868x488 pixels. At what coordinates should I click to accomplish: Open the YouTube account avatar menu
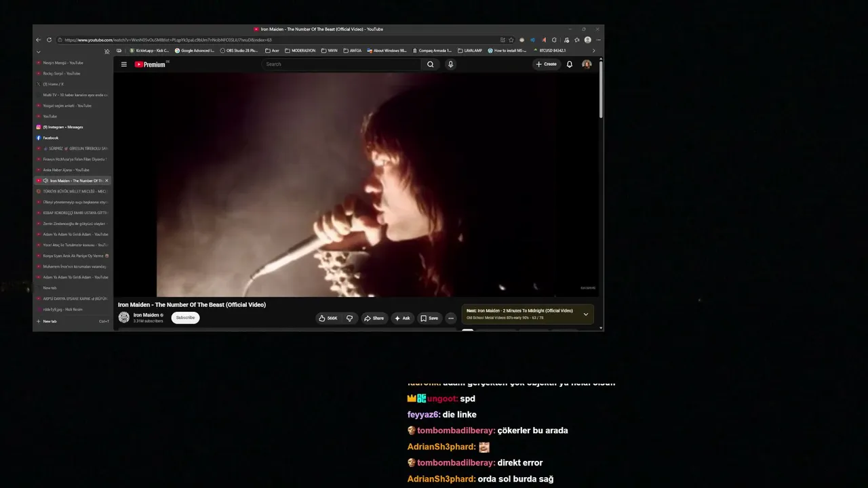[x=587, y=64]
